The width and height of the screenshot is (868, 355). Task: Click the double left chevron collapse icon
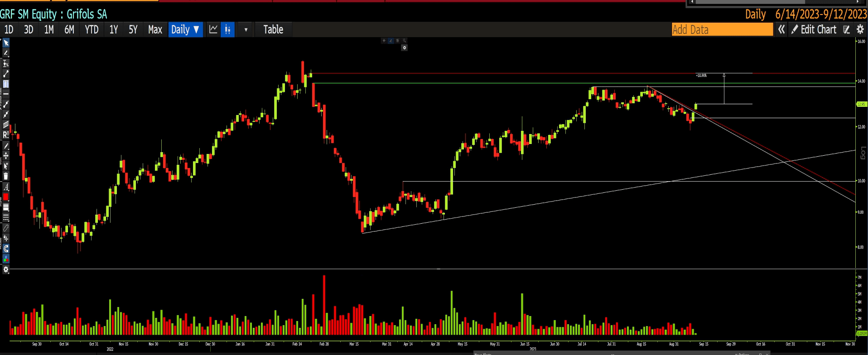coord(781,30)
